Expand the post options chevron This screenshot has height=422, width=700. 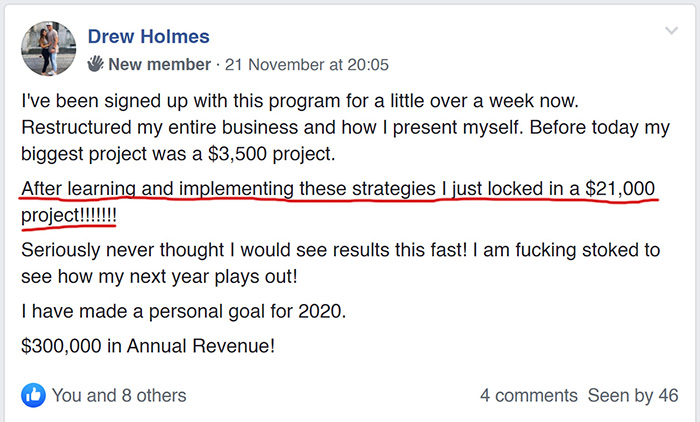pyautogui.click(x=671, y=30)
